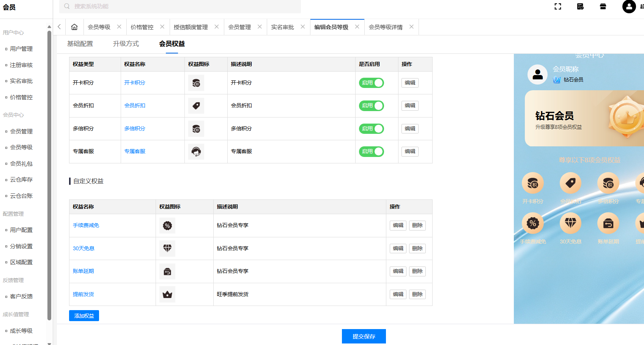The image size is (644, 345).
Task: Click the 提交保存 button
Action: (x=364, y=336)
